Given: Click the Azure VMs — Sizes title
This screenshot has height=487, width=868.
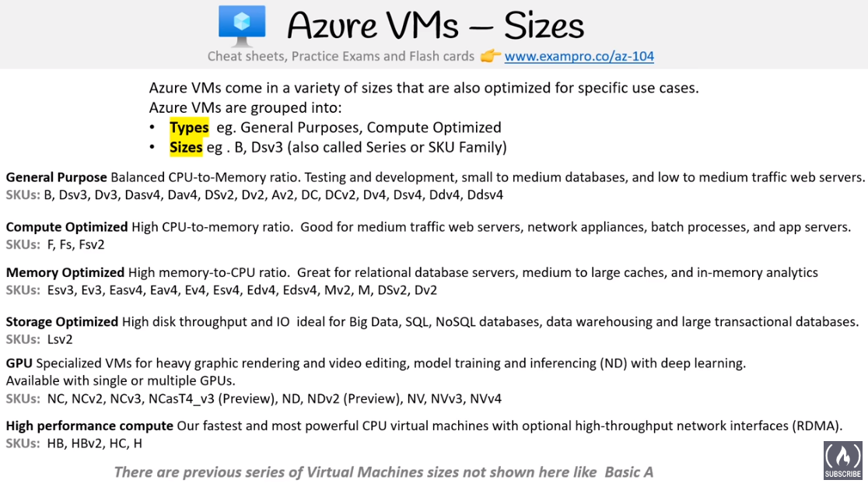Looking at the screenshot, I should [x=435, y=26].
